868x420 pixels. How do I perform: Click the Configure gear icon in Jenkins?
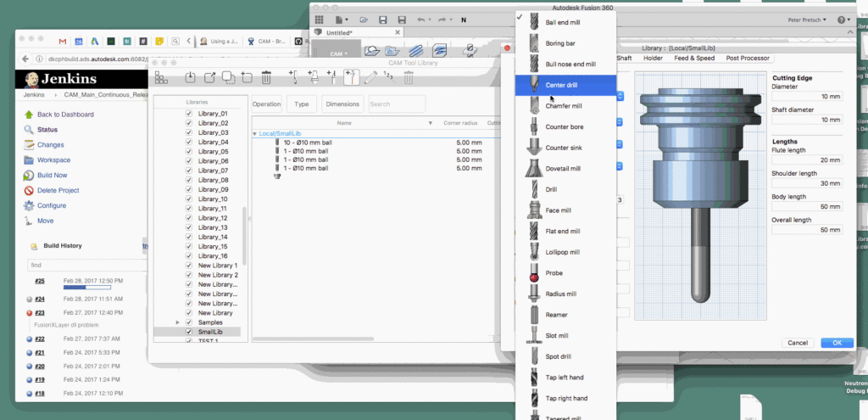tap(29, 205)
